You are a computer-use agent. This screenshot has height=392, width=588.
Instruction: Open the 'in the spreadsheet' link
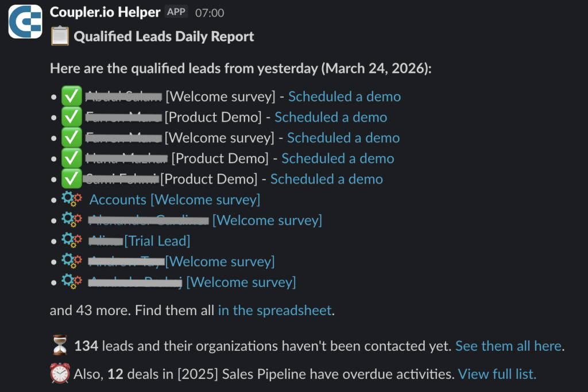pos(274,311)
